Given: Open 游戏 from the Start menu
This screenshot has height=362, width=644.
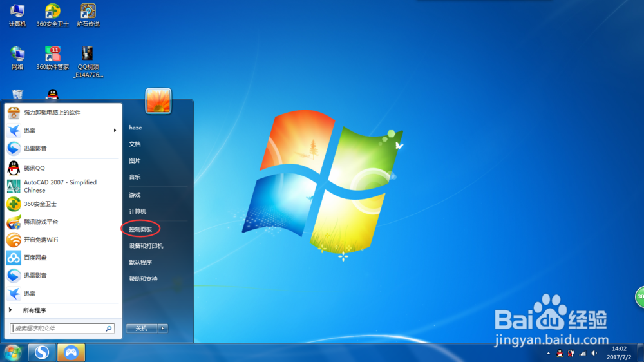Looking at the screenshot, I should click(x=135, y=195).
